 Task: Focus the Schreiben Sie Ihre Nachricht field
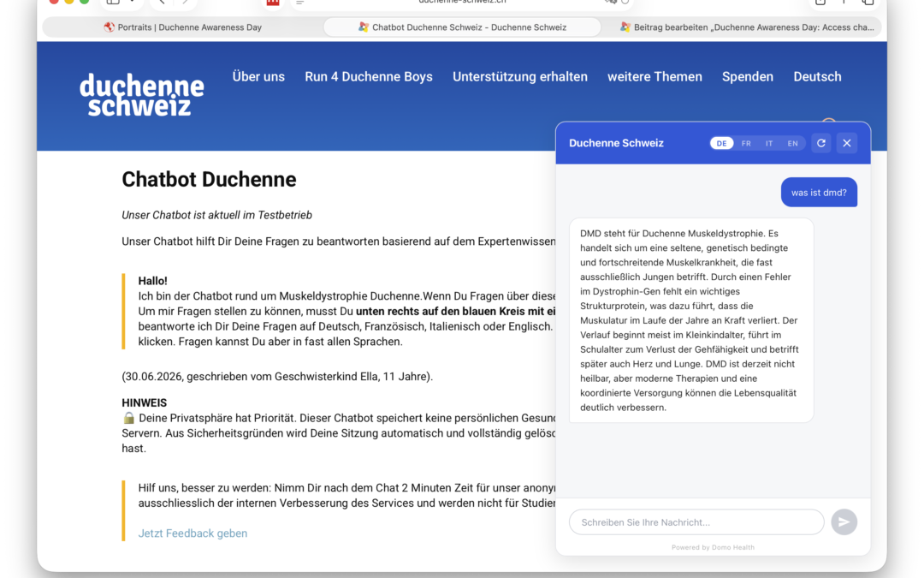[696, 522]
